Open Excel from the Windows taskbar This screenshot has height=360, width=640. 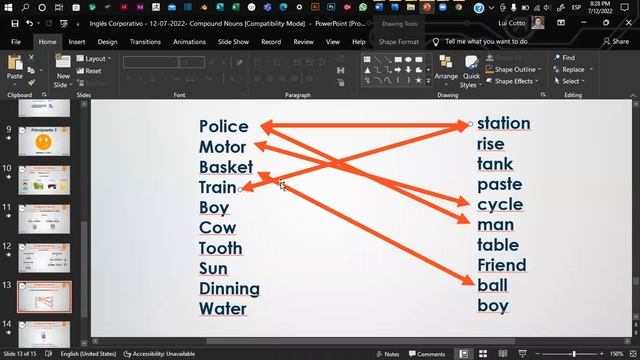236,7
